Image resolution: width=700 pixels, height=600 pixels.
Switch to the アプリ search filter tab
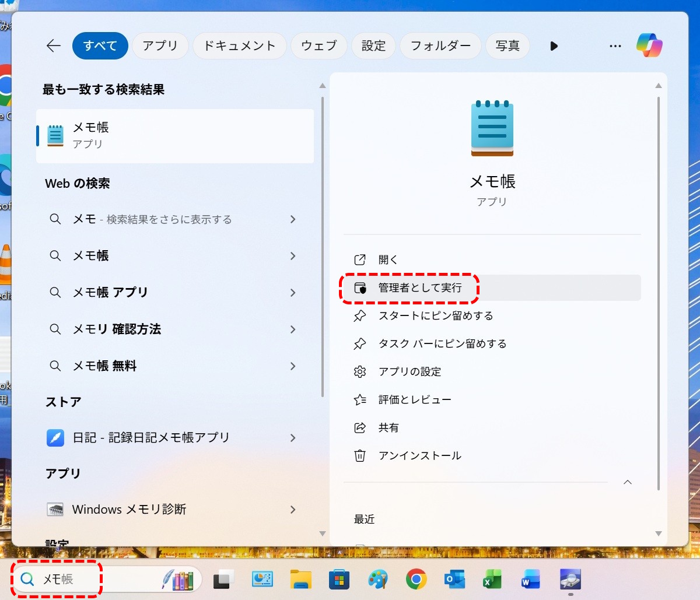(x=160, y=45)
